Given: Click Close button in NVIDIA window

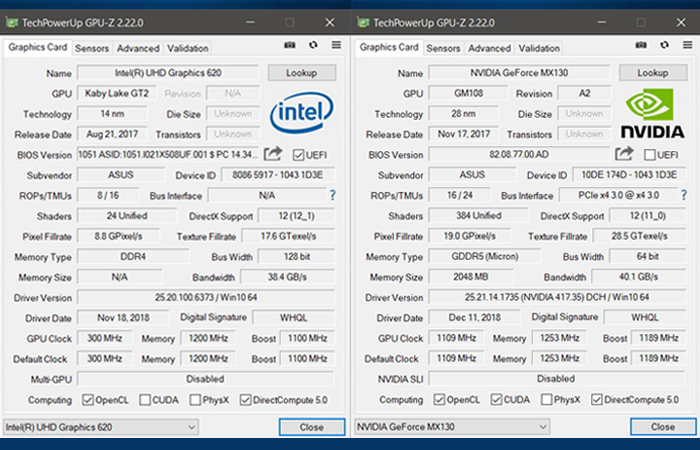Looking at the screenshot, I should click(663, 427).
